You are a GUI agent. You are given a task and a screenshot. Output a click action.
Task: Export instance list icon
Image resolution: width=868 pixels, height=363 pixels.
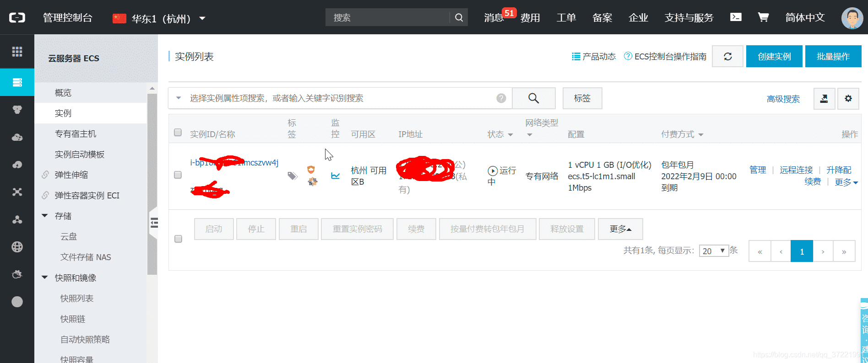[824, 98]
